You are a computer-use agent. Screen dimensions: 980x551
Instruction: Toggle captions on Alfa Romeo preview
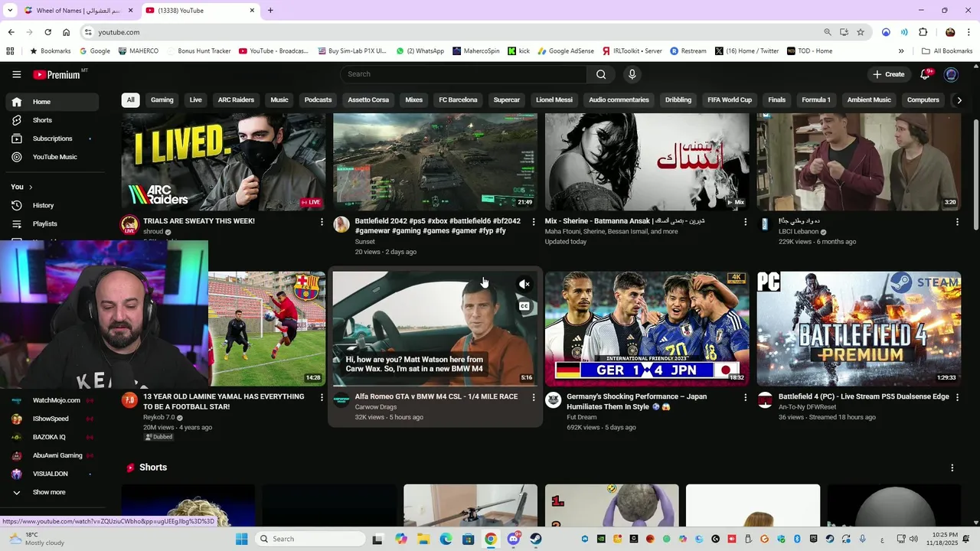pos(524,306)
